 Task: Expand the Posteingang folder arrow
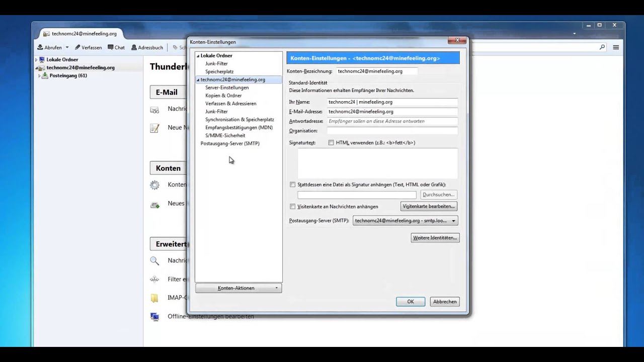39,76
